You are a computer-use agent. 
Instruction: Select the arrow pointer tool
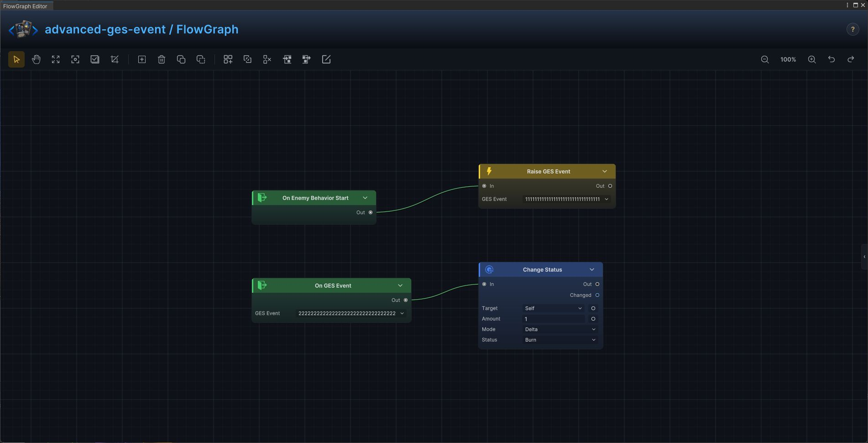16,59
